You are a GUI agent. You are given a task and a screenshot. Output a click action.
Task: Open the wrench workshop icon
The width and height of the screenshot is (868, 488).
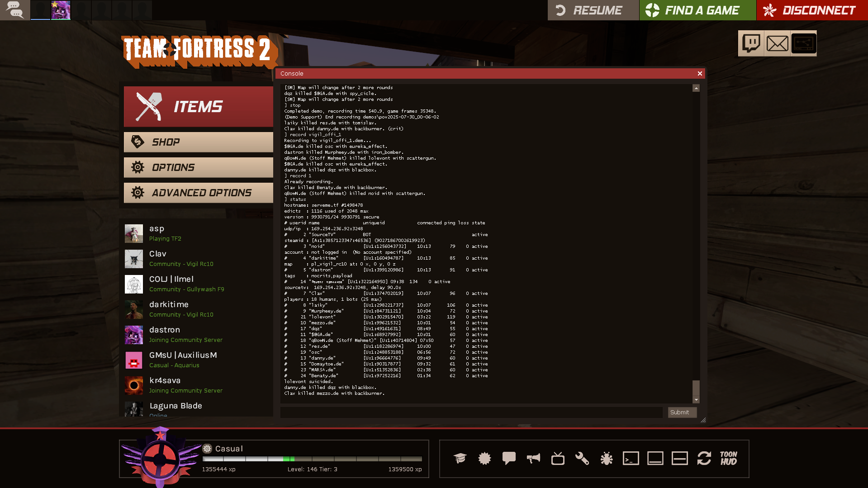pos(582,458)
